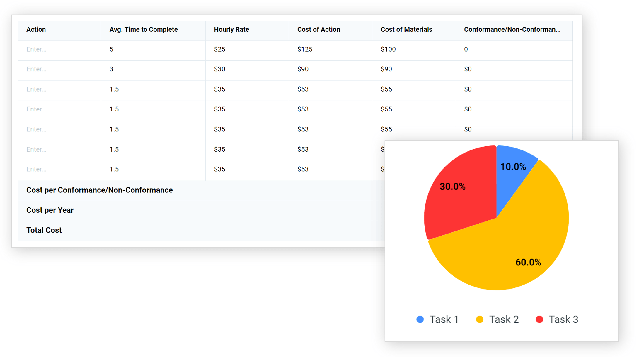Click the truncated Conformance/Non-Conformance header

(512, 29)
